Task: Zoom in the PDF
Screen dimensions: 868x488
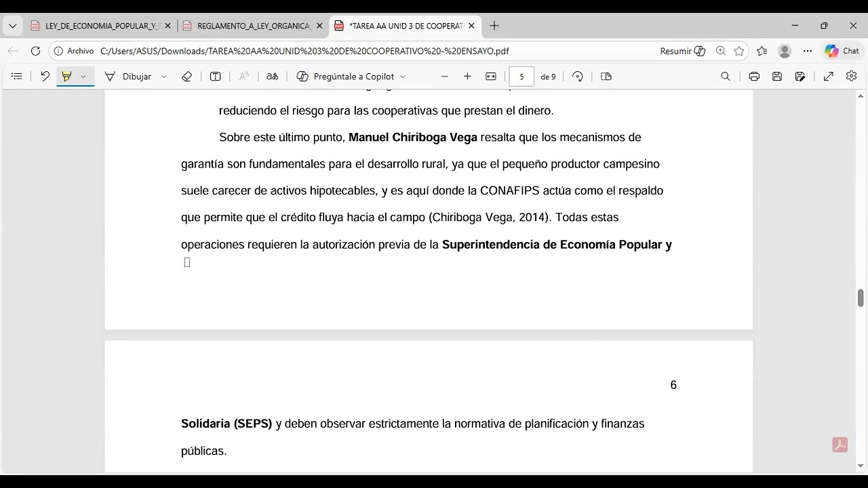Action: [467, 77]
